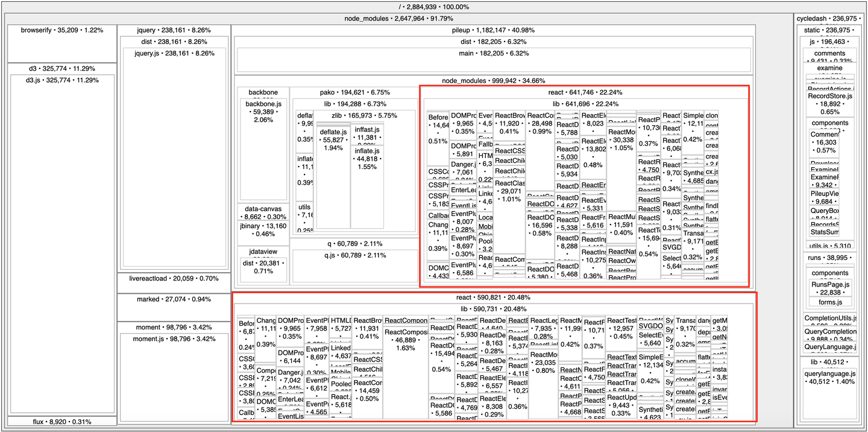The image size is (868, 432).
Task: Open the ReactMu • 11,591 cell
Action: tap(621, 228)
